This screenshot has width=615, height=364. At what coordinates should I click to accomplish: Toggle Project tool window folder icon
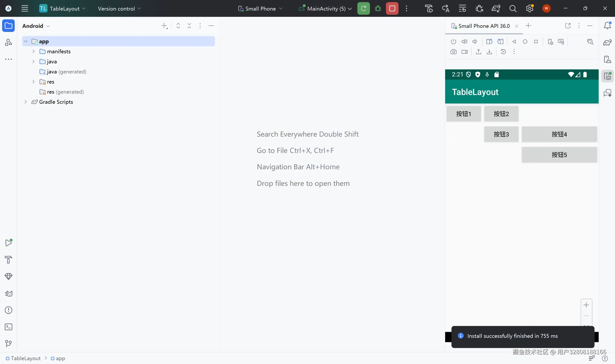point(9,25)
